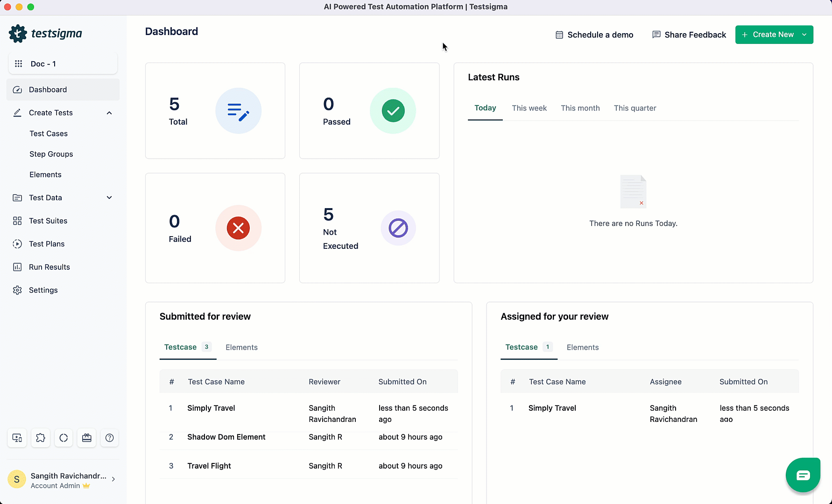The image size is (832, 504).
Task: Open Simply Travel in Assigned for your review
Action: 552,408
